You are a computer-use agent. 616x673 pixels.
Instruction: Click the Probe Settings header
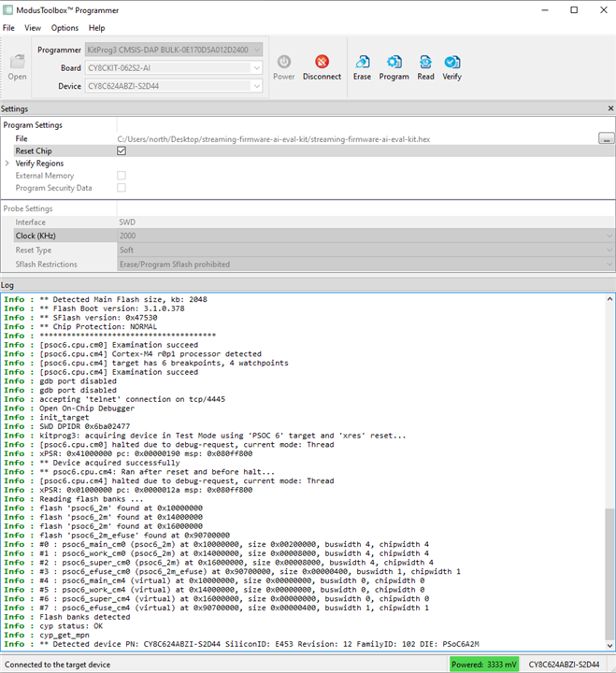coord(28,208)
